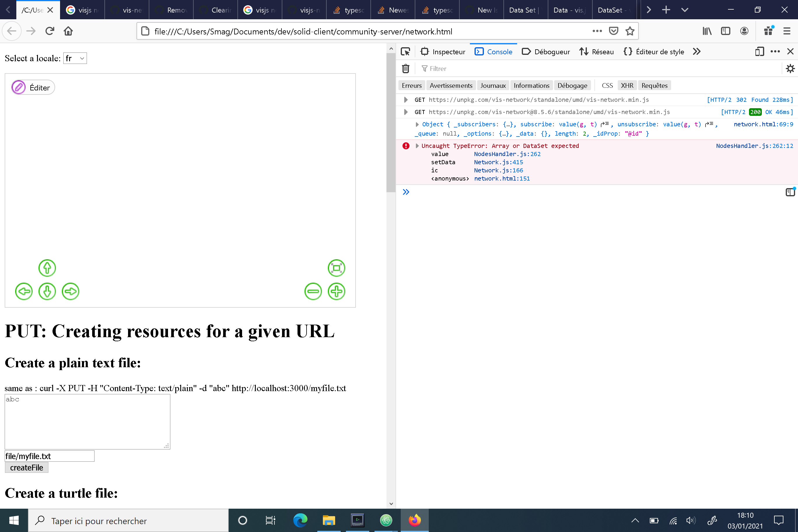Toggle the Avertissements filter button
Image resolution: width=798 pixels, height=532 pixels.
point(451,85)
